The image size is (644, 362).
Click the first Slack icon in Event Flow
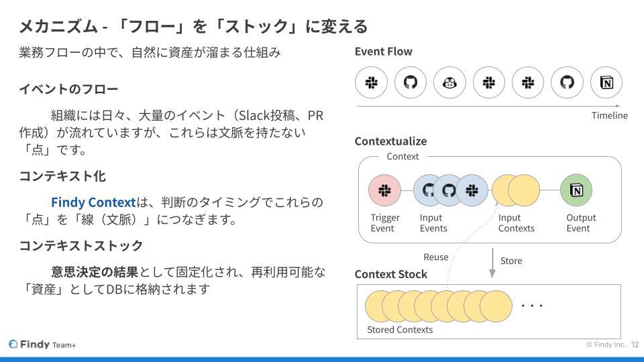371,82
